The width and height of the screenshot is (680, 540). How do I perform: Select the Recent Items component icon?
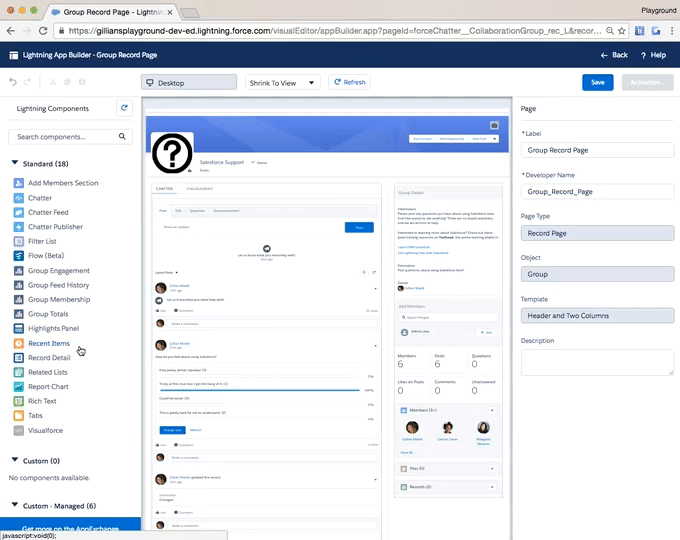pos(19,343)
